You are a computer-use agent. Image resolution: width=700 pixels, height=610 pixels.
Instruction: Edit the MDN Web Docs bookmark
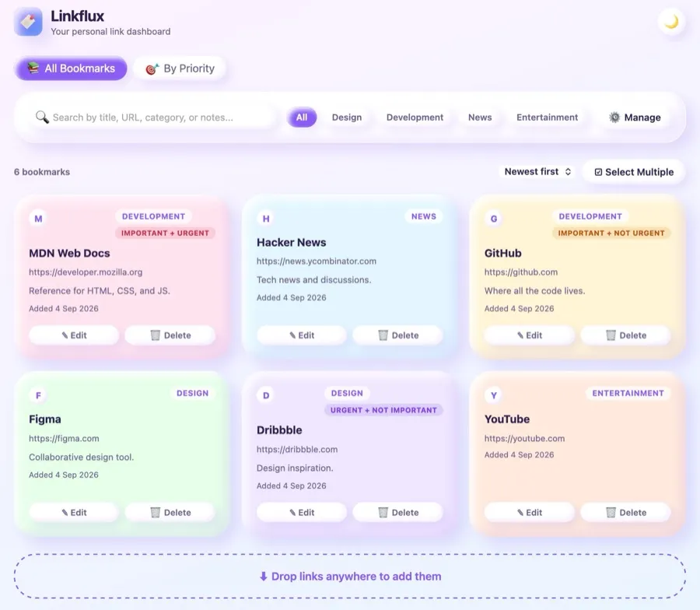(x=74, y=335)
